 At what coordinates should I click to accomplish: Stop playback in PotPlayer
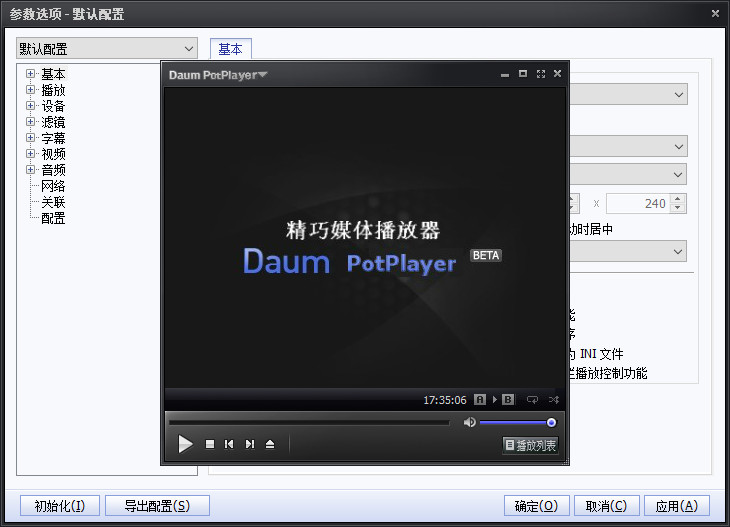pos(210,444)
